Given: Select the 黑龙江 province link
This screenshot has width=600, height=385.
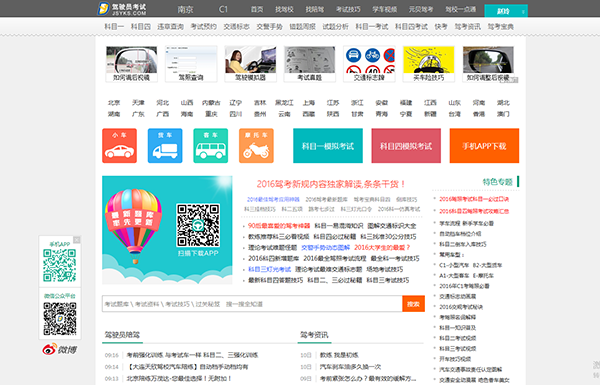Looking at the screenshot, I should click(x=284, y=103).
